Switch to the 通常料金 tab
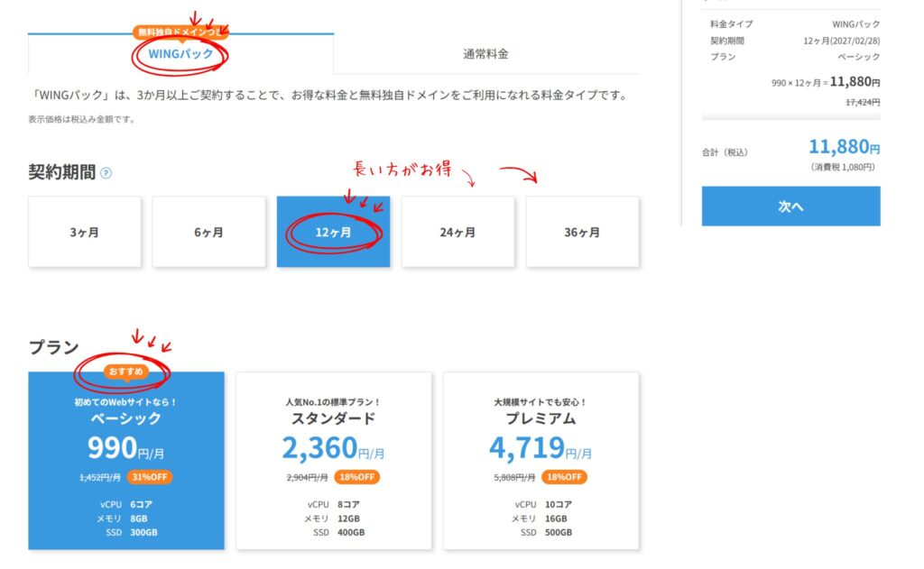The image size is (924, 569). coord(485,54)
